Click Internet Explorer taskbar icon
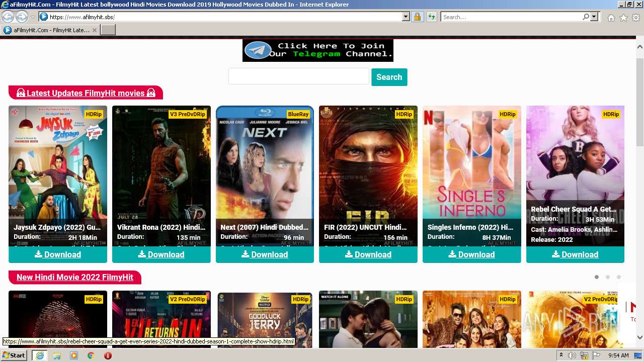Screen dimensions: 644x362 [x=40, y=355]
